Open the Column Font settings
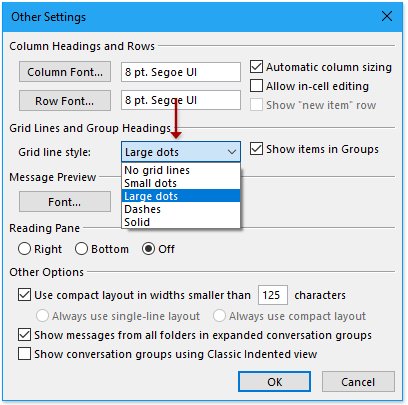This screenshot has width=408, height=405. click(x=65, y=72)
